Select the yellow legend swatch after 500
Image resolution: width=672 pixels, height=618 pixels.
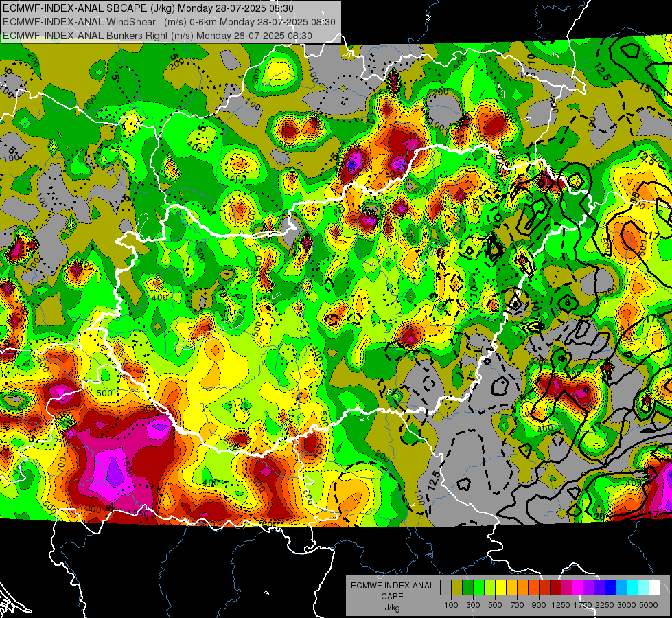(501, 588)
